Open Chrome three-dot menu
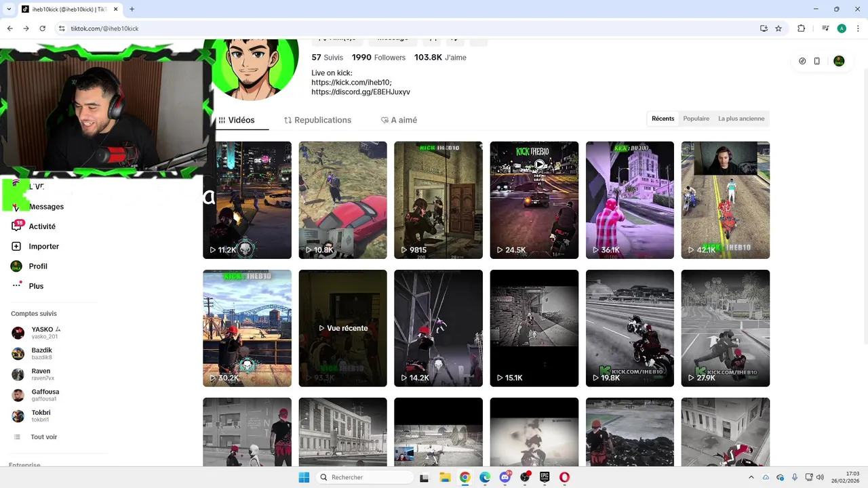 857,28
